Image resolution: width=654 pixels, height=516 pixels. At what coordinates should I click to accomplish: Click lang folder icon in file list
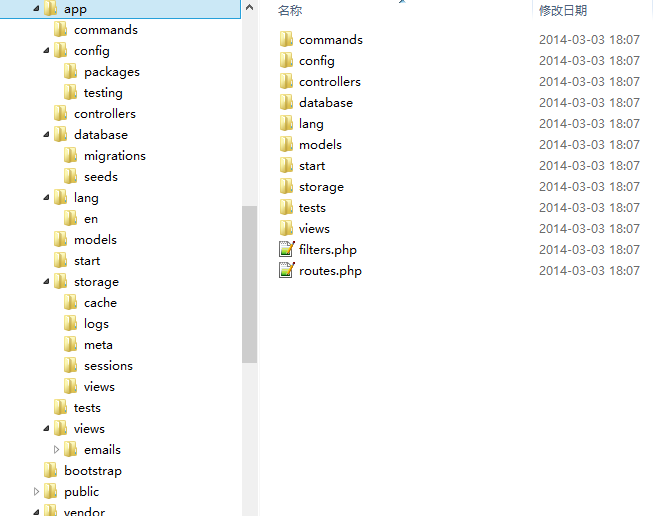(286, 123)
